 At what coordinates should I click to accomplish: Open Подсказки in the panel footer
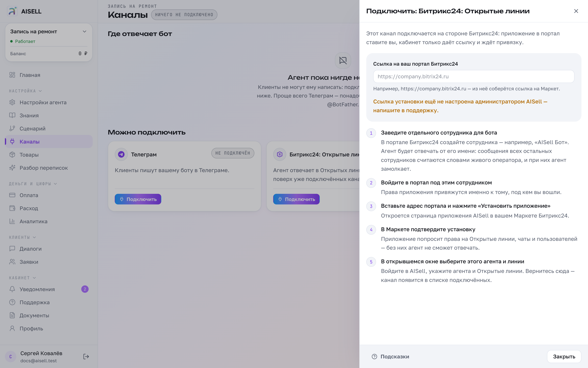pyautogui.click(x=390, y=357)
